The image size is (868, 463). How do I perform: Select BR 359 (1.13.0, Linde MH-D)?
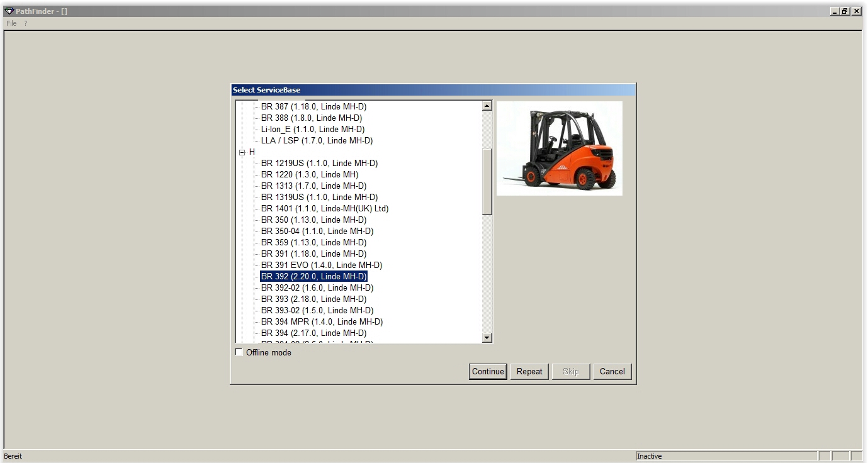click(313, 243)
